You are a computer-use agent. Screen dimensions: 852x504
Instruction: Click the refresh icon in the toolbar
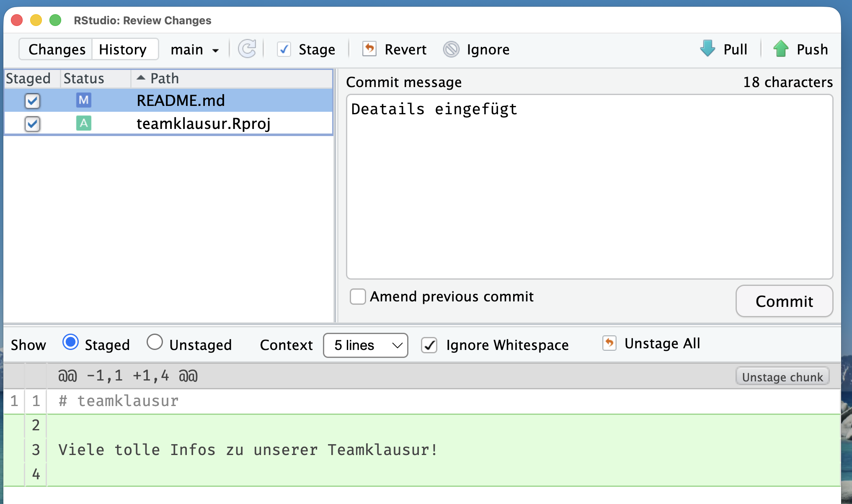point(247,49)
